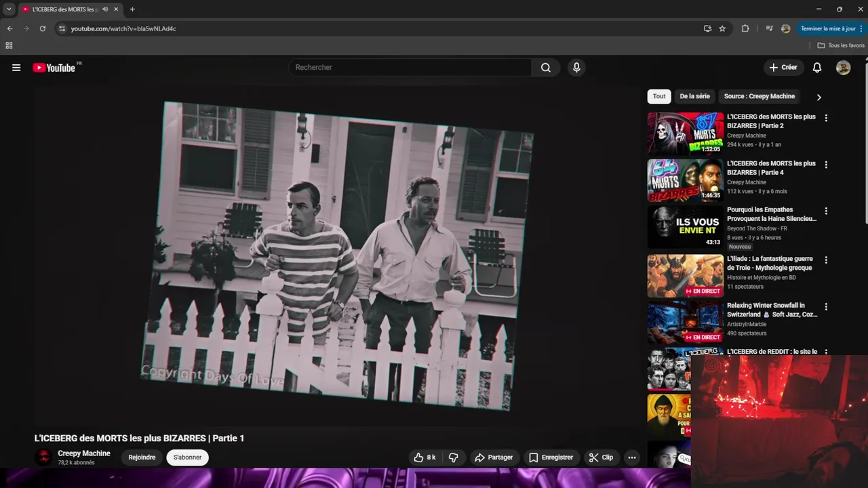
Task: Click the 'Partager' share button
Action: tap(494, 457)
